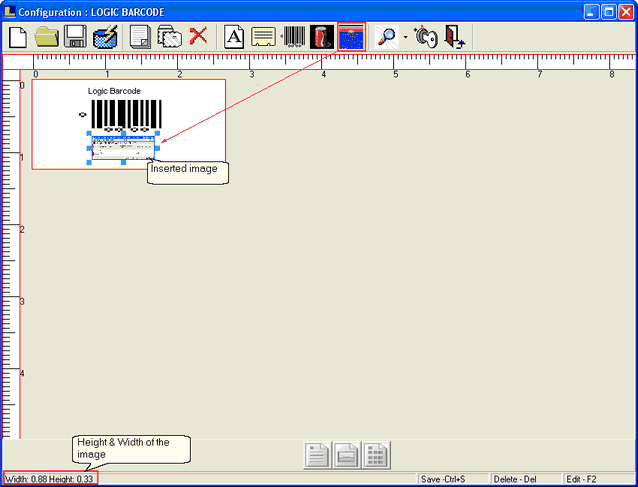Open the zoom dropdown arrow
This screenshot has width=638, height=487.
[406, 37]
